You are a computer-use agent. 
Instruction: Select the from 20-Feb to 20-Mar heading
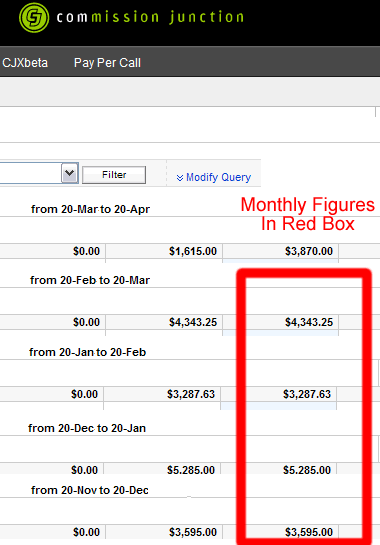coord(90,280)
